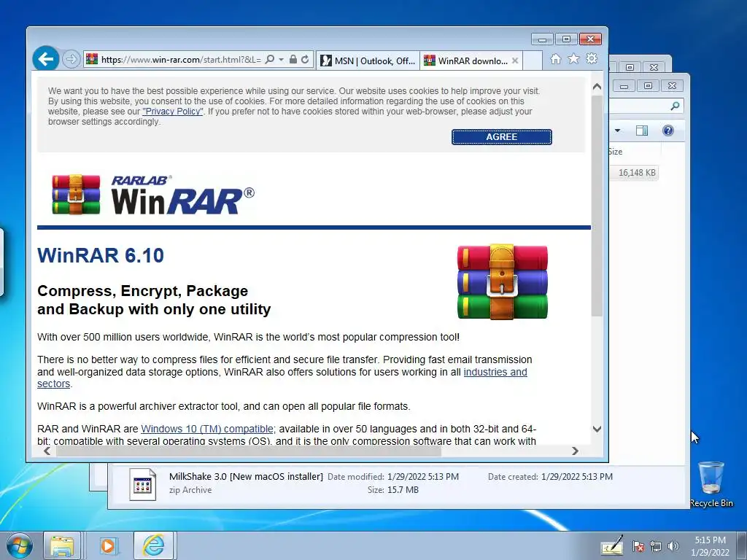Open Explorer views dropdown arrow

617,131
